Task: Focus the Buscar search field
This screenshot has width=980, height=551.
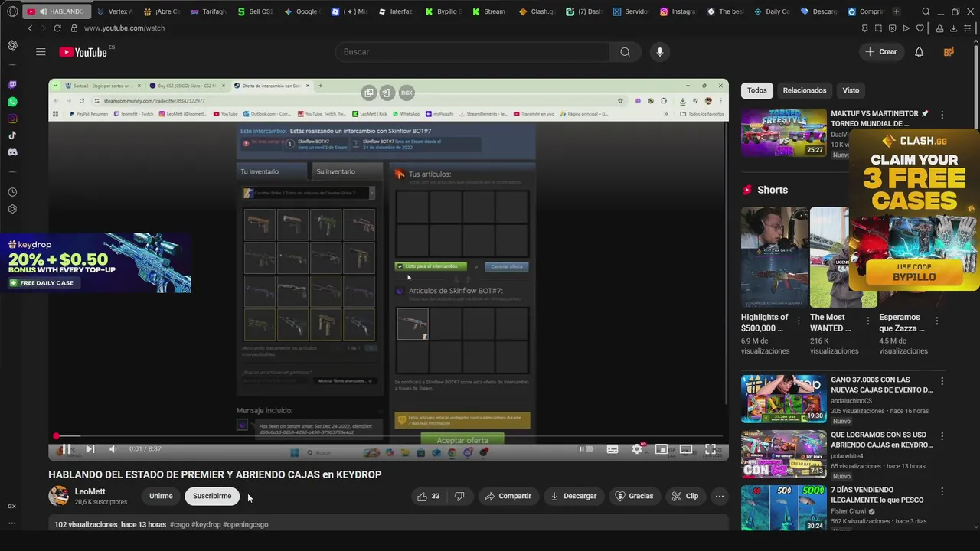Action: coord(472,52)
